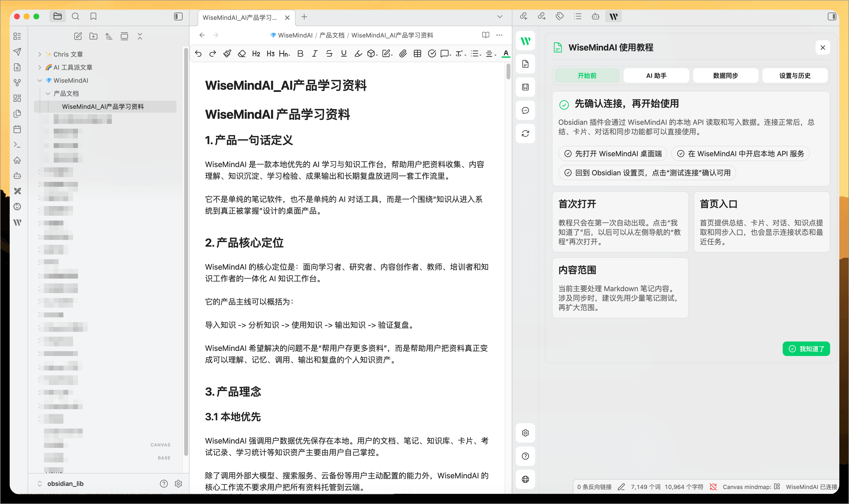Viewport: 849px width, 504px height.
Task: Open the Hn heading dropdown
Action: [285, 53]
